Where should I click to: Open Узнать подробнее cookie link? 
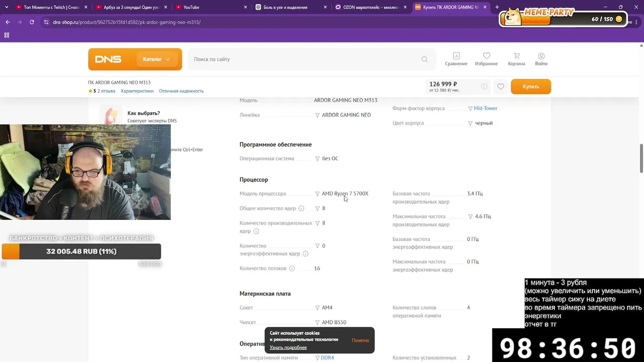(288, 347)
